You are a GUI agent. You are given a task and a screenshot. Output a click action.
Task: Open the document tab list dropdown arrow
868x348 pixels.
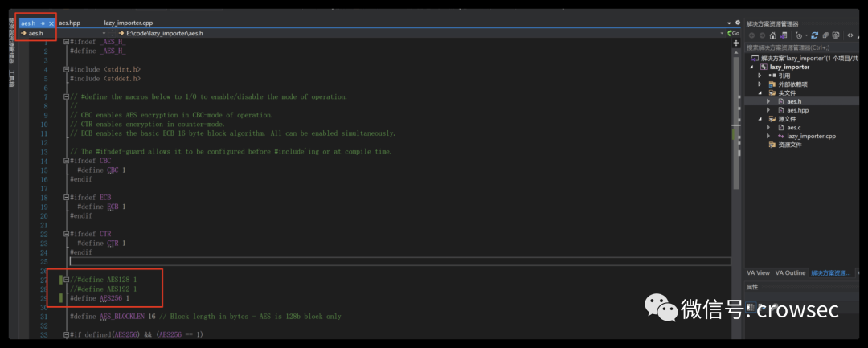coord(729,23)
